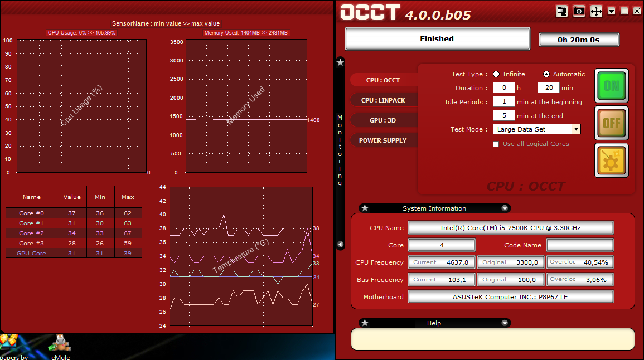This screenshot has width=644, height=360.
Task: Select the Infinite test type
Action: pyautogui.click(x=496, y=74)
